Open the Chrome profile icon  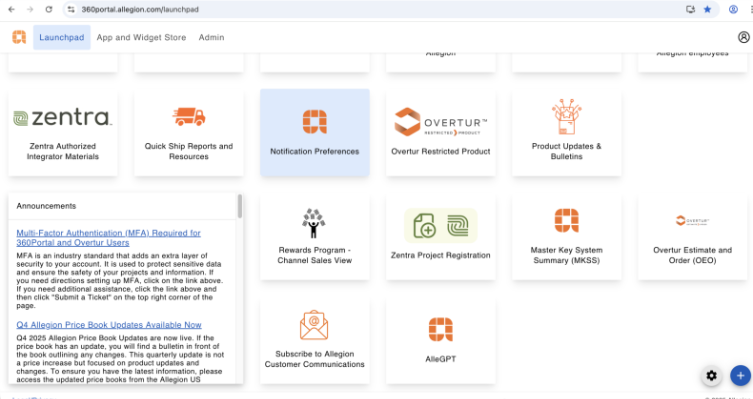[733, 9]
